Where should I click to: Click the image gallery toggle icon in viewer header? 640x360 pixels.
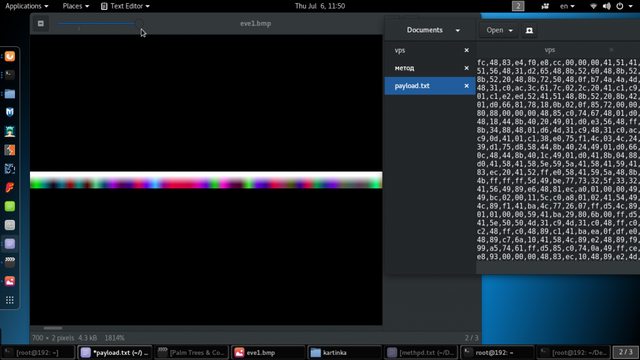click(41, 24)
